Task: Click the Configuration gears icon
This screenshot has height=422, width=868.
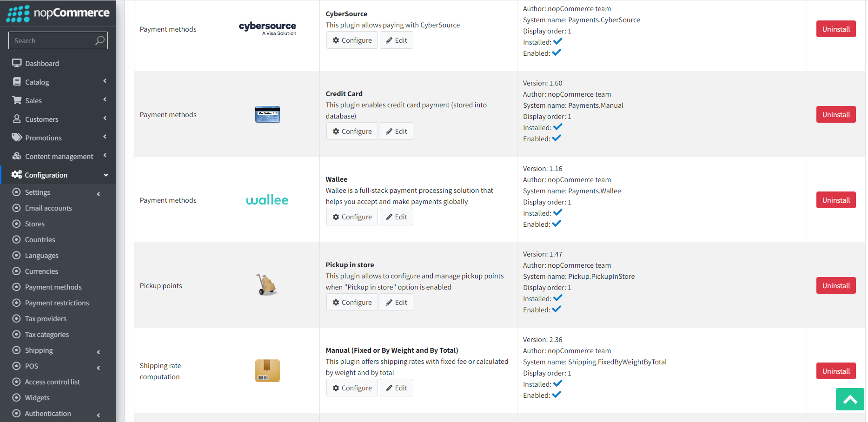Action: [x=17, y=174]
